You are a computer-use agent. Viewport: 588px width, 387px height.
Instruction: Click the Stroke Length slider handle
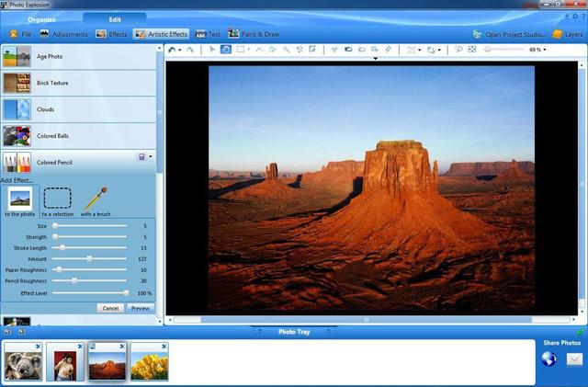pyautogui.click(x=62, y=248)
